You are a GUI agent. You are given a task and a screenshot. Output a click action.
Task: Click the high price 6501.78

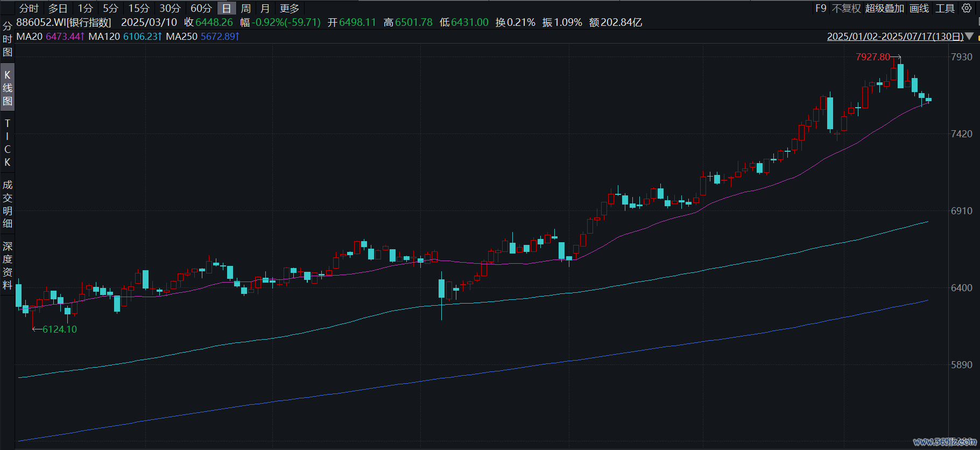pyautogui.click(x=414, y=22)
